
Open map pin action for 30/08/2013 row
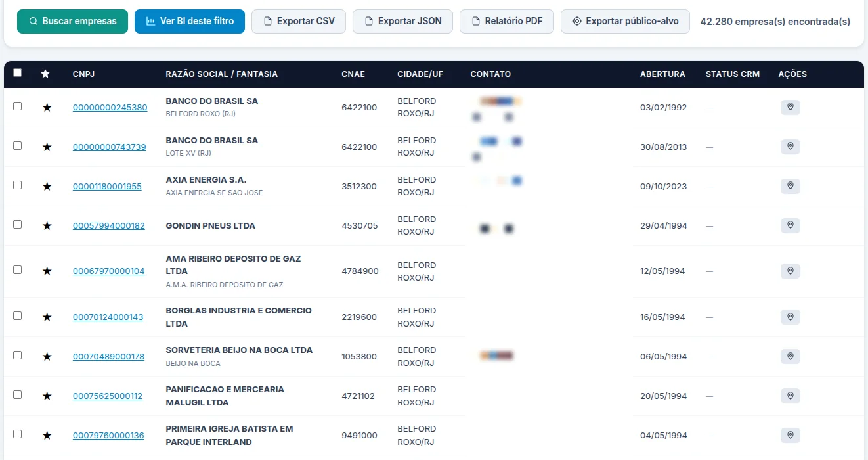(791, 147)
